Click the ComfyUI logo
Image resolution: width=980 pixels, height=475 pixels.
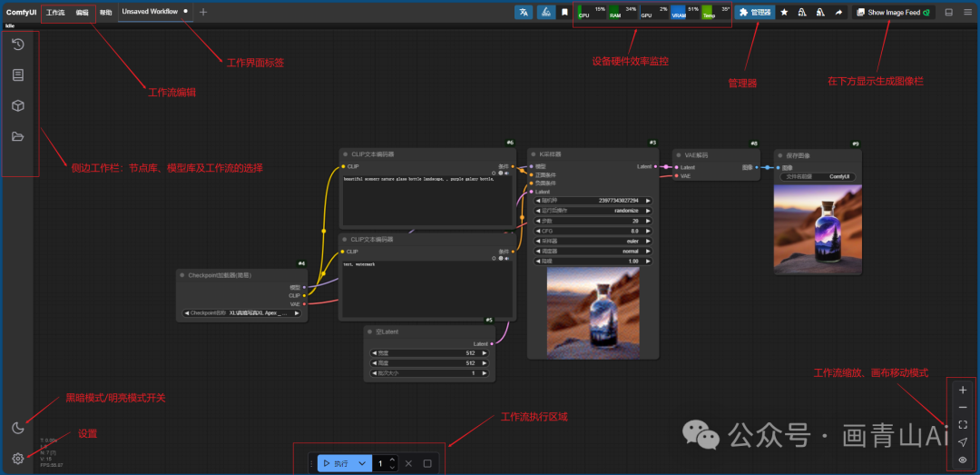tap(21, 12)
